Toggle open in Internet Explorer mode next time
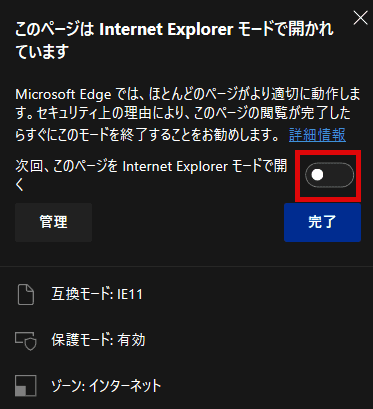This screenshot has height=409, width=373. [x=329, y=175]
